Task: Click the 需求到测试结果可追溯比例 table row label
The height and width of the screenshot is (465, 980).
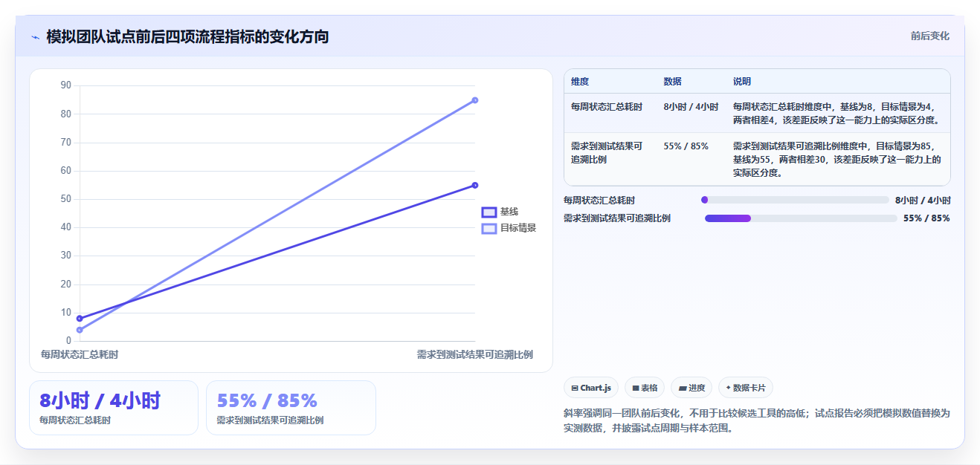Action: pos(607,152)
